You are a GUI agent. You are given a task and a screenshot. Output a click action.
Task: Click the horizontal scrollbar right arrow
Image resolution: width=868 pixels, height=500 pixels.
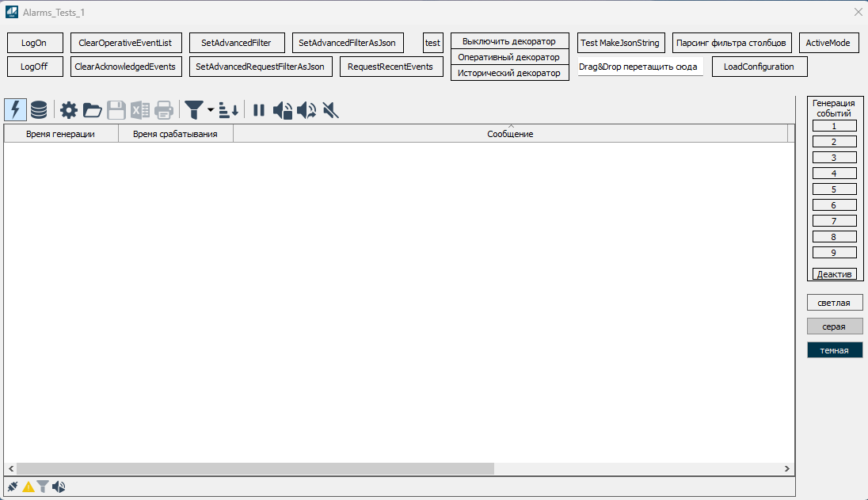click(786, 469)
